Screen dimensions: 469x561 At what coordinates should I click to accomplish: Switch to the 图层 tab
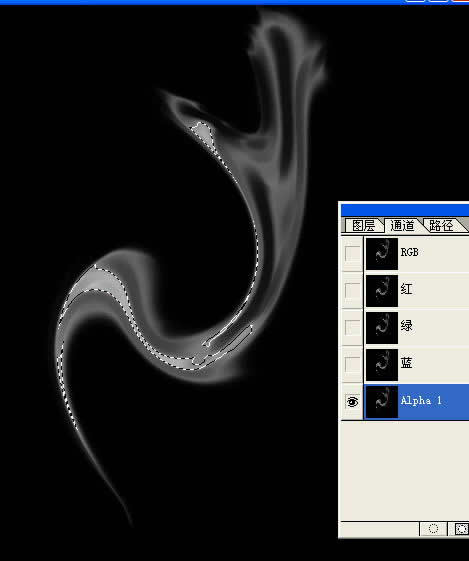click(363, 225)
